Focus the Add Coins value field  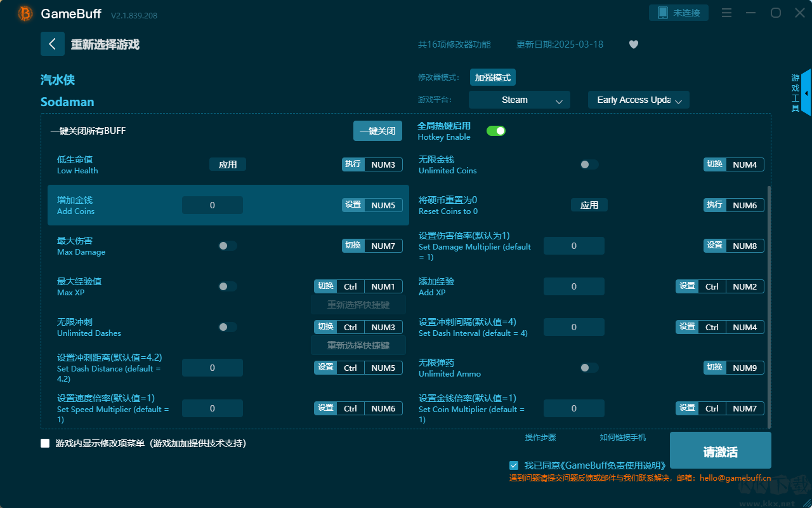pos(213,205)
